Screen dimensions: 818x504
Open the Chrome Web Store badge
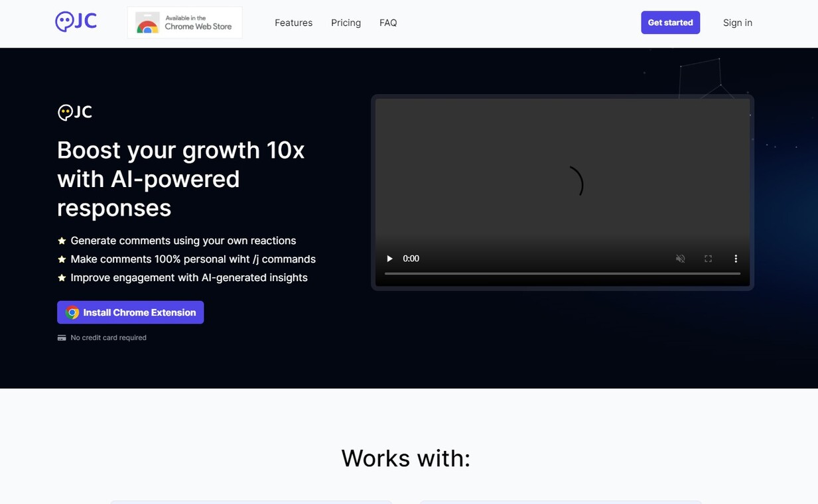click(x=184, y=23)
